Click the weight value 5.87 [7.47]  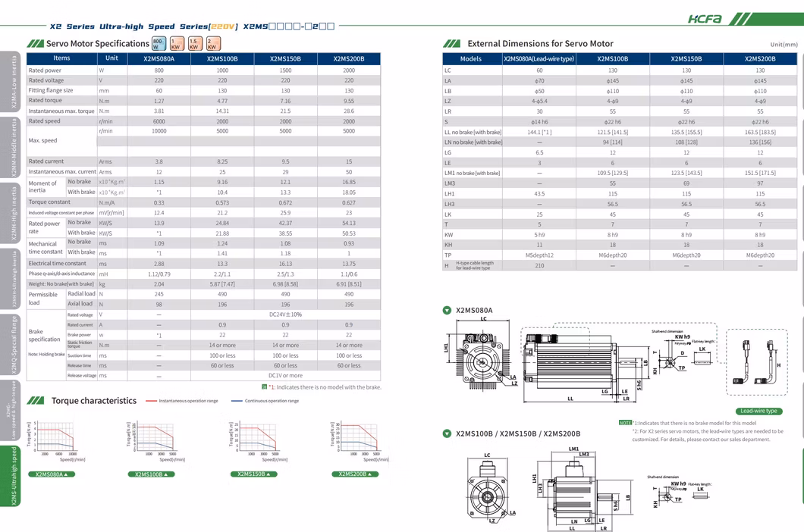click(x=222, y=284)
